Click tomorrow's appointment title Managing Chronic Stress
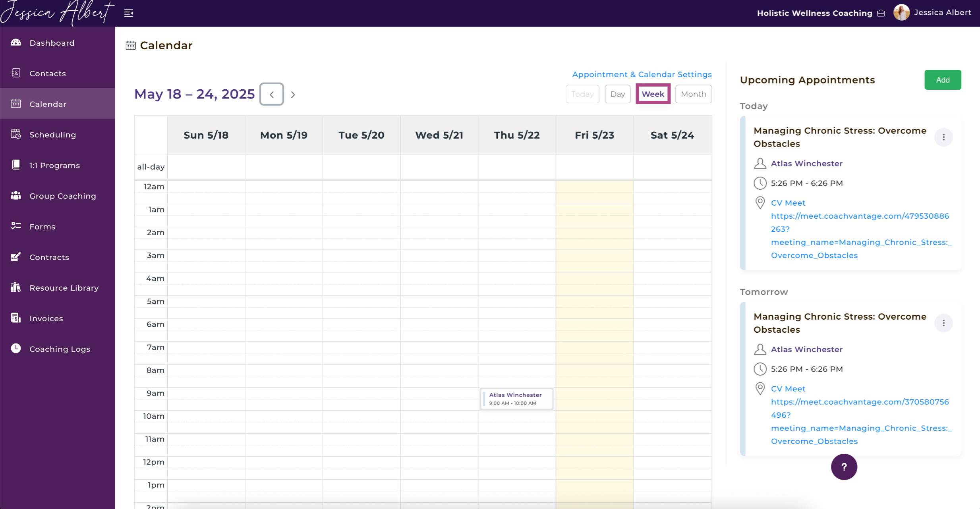 point(840,323)
